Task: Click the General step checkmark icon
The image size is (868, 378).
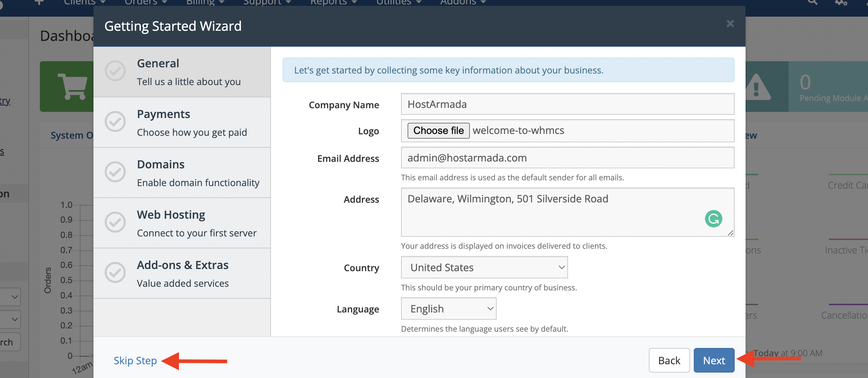Action: pyautogui.click(x=115, y=71)
